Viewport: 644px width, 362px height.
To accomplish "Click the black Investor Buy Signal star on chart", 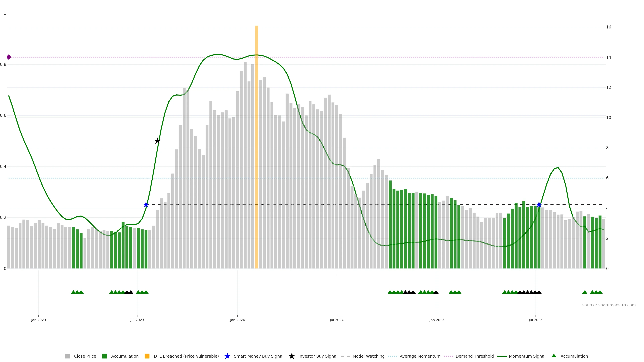I will pos(157,141).
